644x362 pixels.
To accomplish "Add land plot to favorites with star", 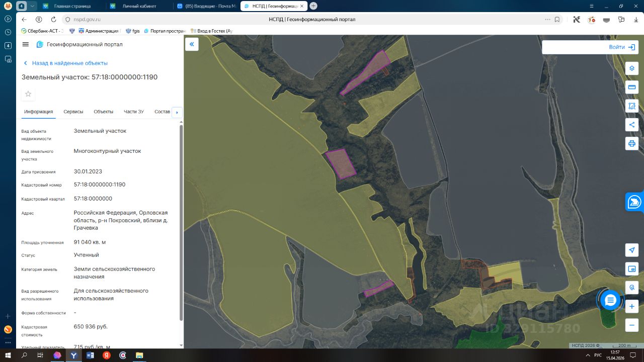I will [28, 94].
